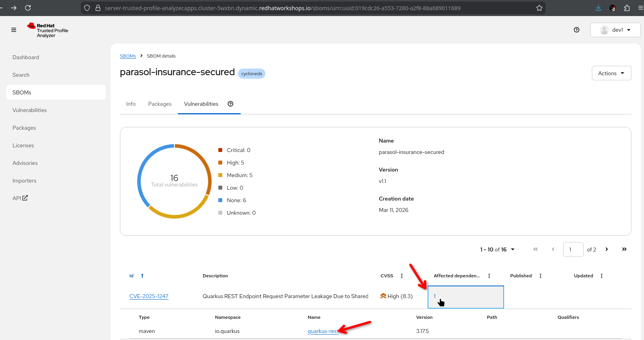Open SBOMs in the sidebar
The width and height of the screenshot is (644, 340).
[x=56, y=92]
